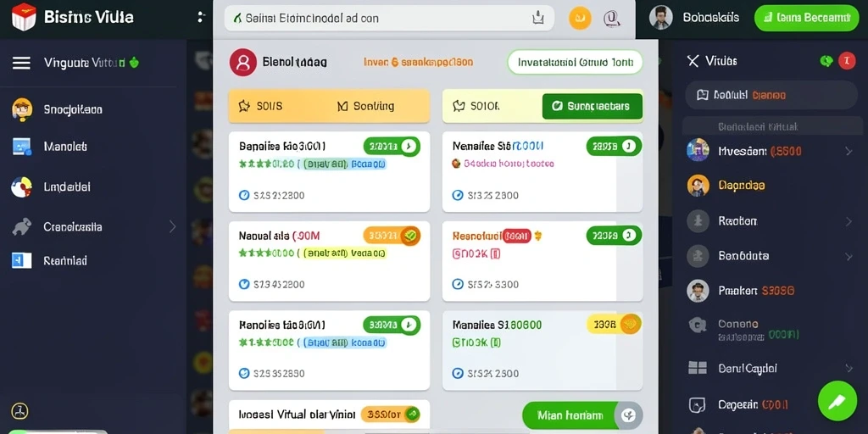Expand the Cranelcaatia sidebar item chevron
This screenshot has height=434, width=868.
[x=172, y=226]
